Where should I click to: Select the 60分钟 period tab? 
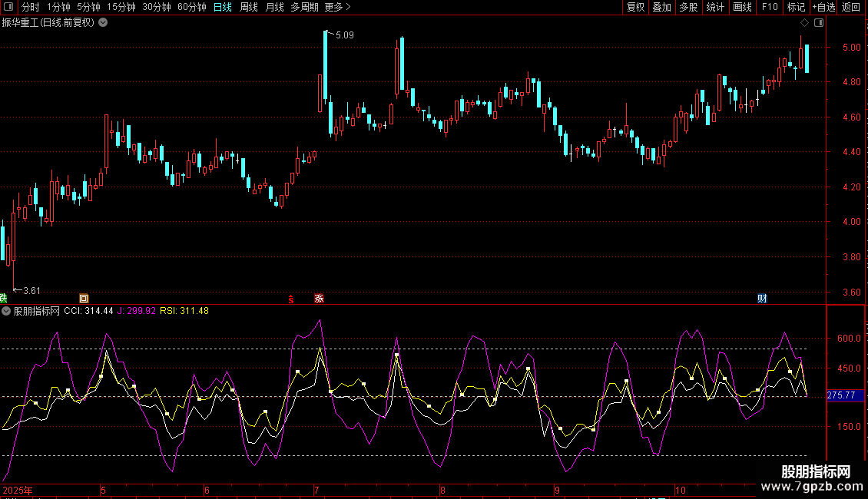(x=191, y=7)
